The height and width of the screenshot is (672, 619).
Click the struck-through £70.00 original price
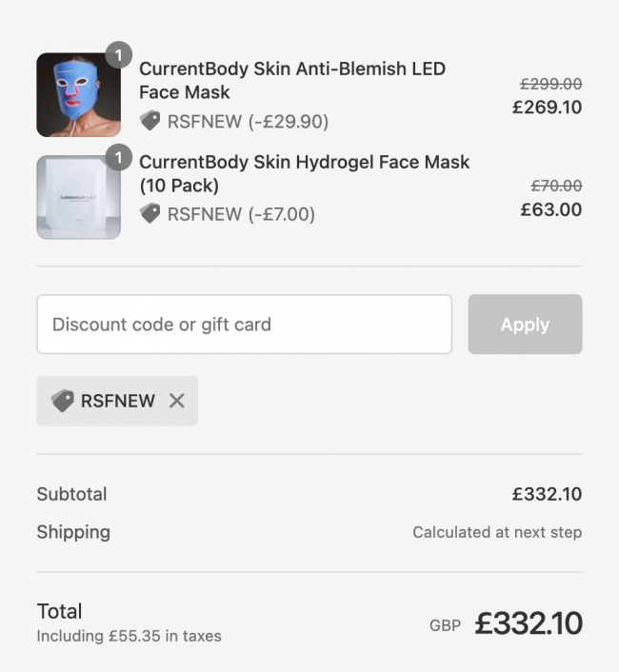(x=556, y=186)
